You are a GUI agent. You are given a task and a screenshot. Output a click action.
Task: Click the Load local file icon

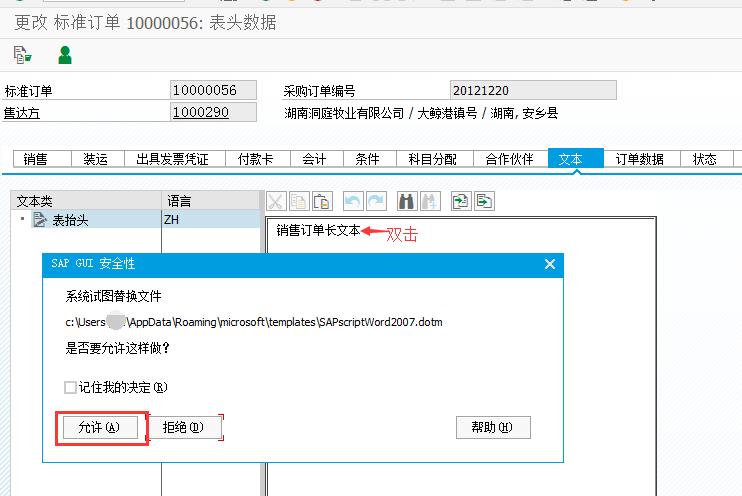(461, 201)
